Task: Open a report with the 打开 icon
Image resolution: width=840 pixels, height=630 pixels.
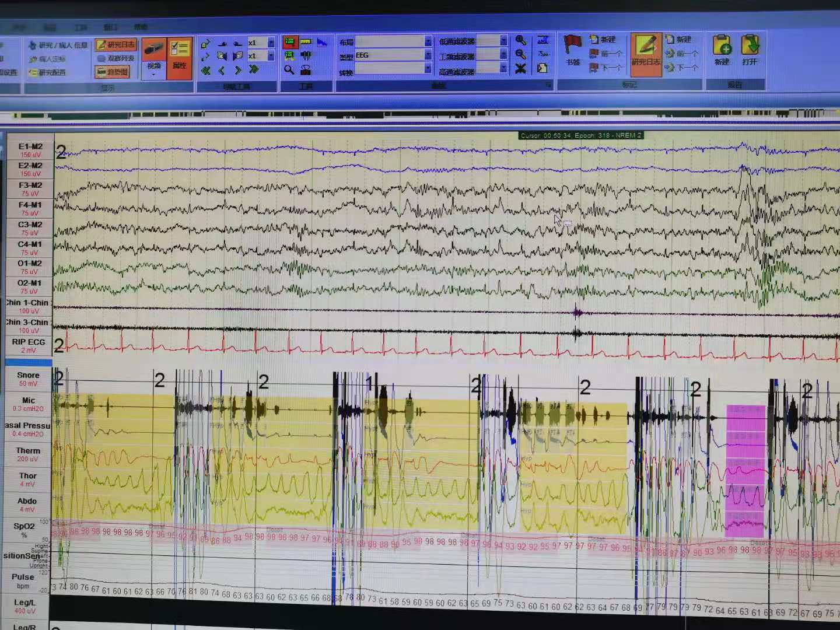Action: click(750, 47)
